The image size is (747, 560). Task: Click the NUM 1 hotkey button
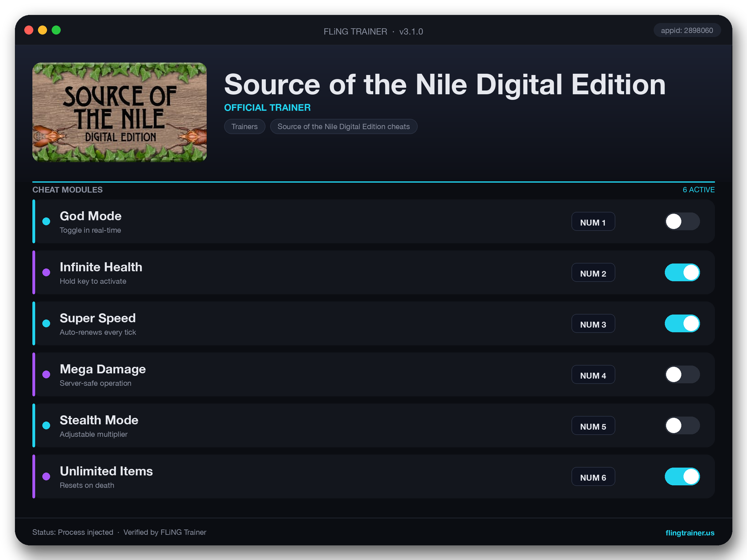(593, 222)
